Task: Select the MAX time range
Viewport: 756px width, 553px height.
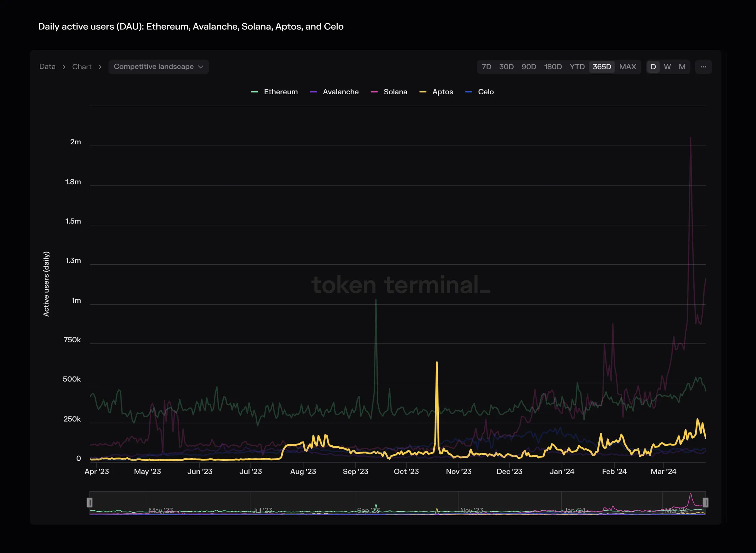Action: tap(627, 67)
